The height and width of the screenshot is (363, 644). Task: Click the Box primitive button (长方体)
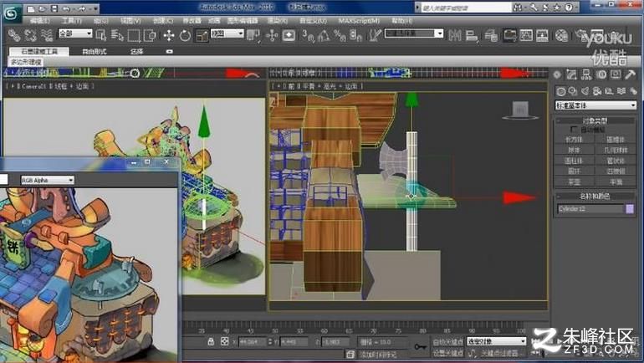575,140
